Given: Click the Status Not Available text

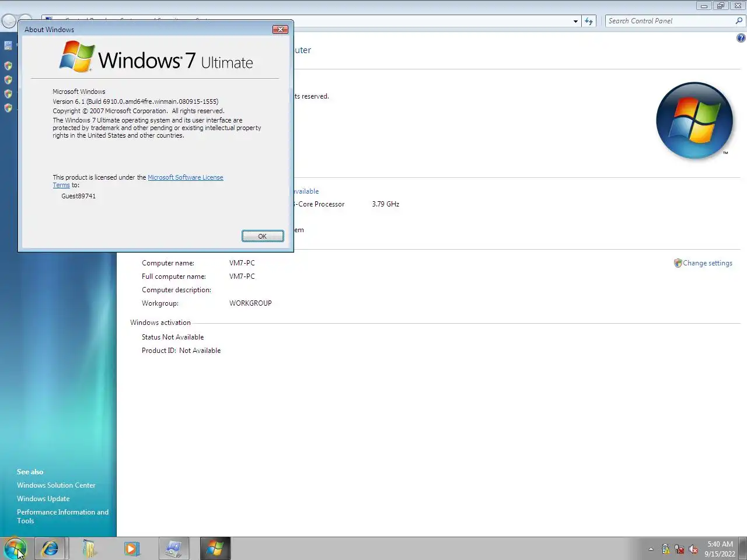Looking at the screenshot, I should pos(173,337).
